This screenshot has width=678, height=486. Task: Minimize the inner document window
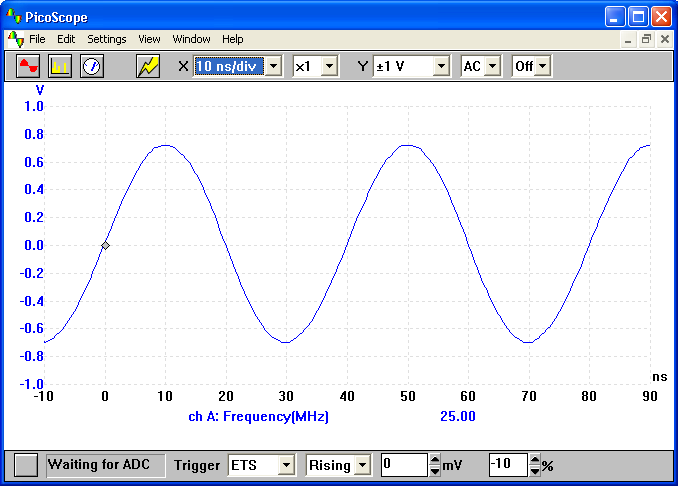point(628,40)
